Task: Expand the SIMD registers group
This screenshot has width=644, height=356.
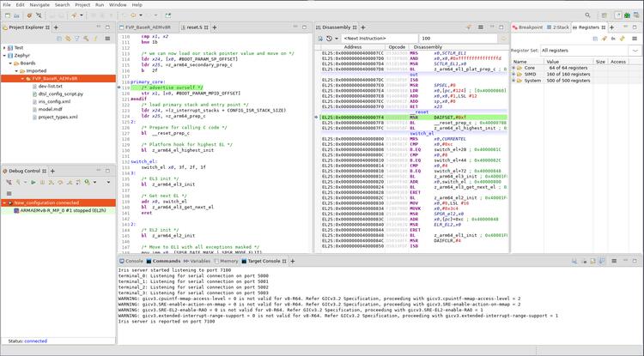Action: point(515,74)
